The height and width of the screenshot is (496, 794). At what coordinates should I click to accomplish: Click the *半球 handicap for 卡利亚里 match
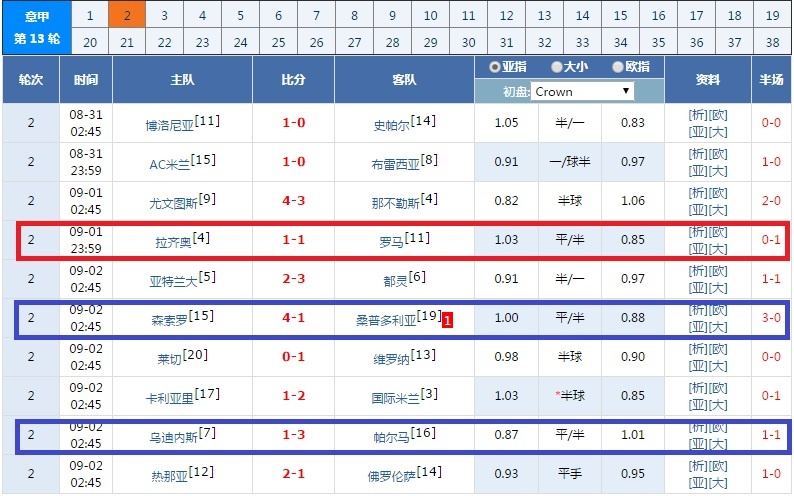570,395
